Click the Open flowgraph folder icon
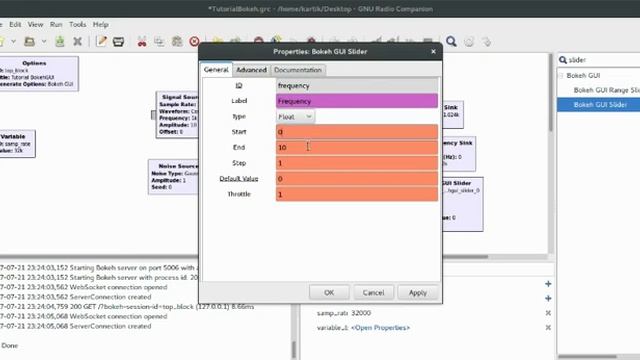Viewport: 640px width, 360px height. pyautogui.click(x=29, y=41)
